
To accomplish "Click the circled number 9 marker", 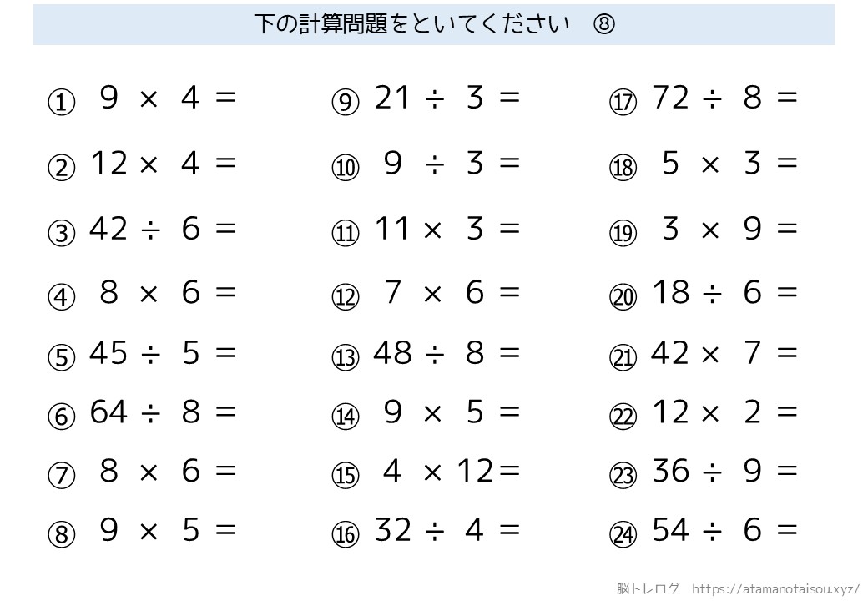I will 345,103.
